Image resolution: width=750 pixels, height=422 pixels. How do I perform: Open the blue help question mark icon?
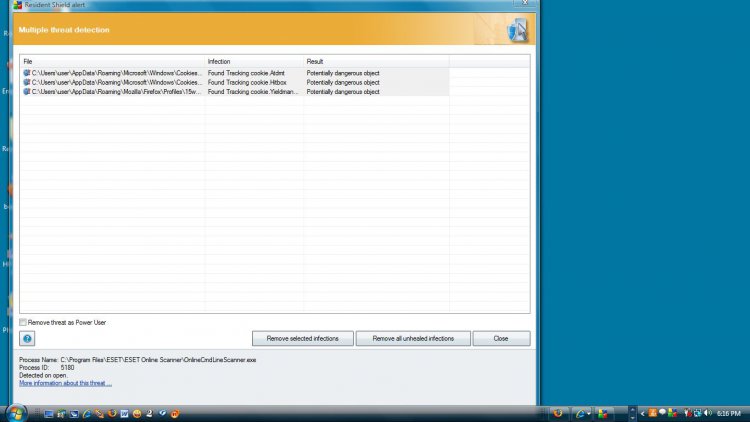point(27,338)
